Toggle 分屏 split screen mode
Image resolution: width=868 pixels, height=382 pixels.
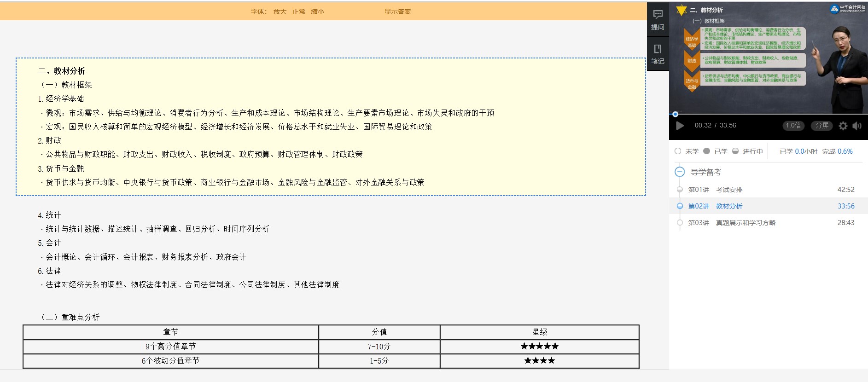pyautogui.click(x=822, y=126)
